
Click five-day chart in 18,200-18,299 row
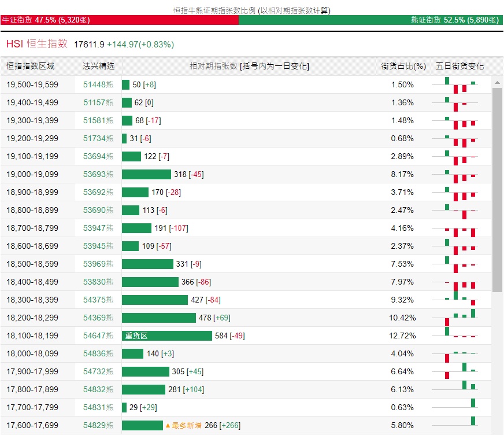[455, 318]
